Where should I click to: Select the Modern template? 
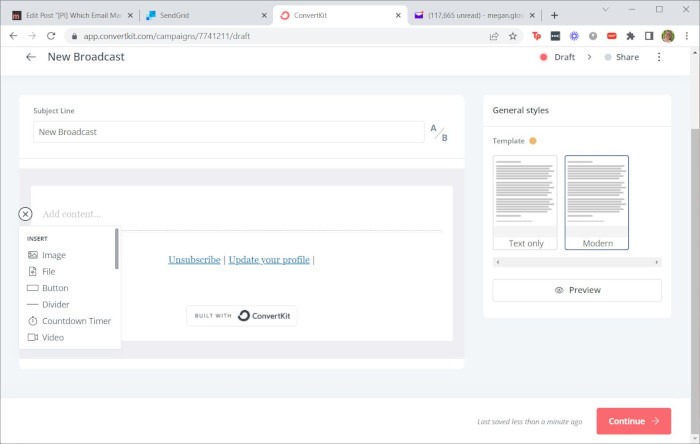[x=596, y=202]
